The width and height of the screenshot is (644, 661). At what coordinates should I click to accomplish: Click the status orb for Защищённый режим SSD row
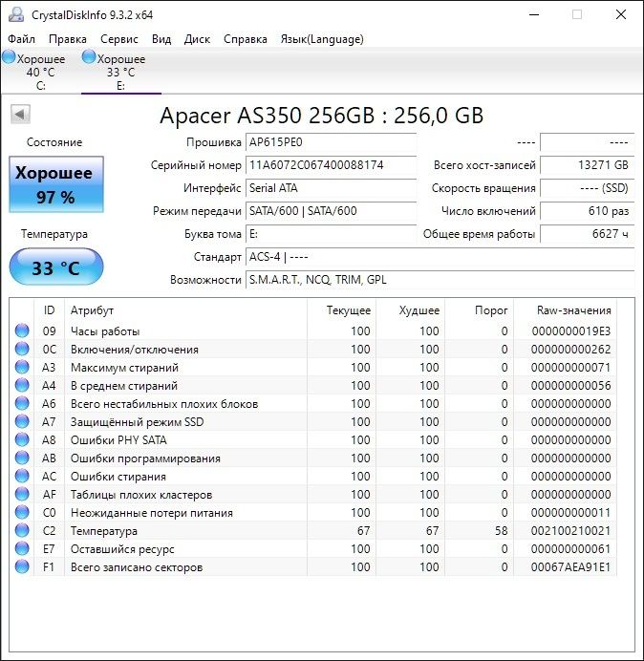pos(22,421)
